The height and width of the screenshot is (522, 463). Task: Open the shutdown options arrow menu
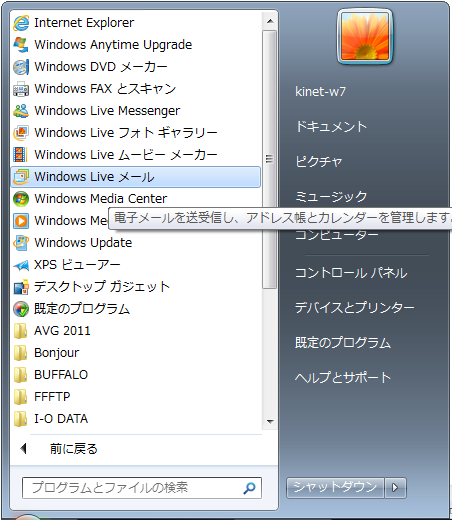pos(395,487)
